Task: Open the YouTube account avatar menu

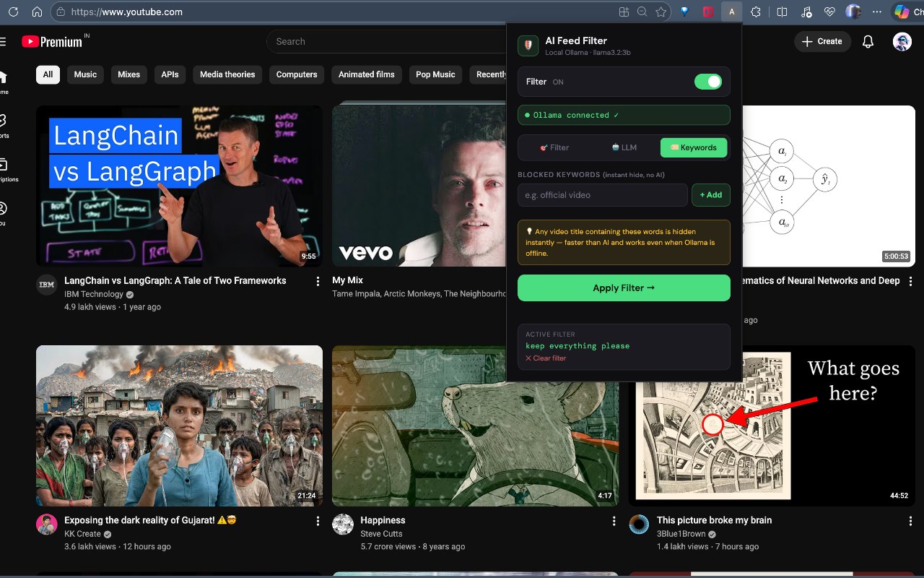Action: [x=902, y=41]
